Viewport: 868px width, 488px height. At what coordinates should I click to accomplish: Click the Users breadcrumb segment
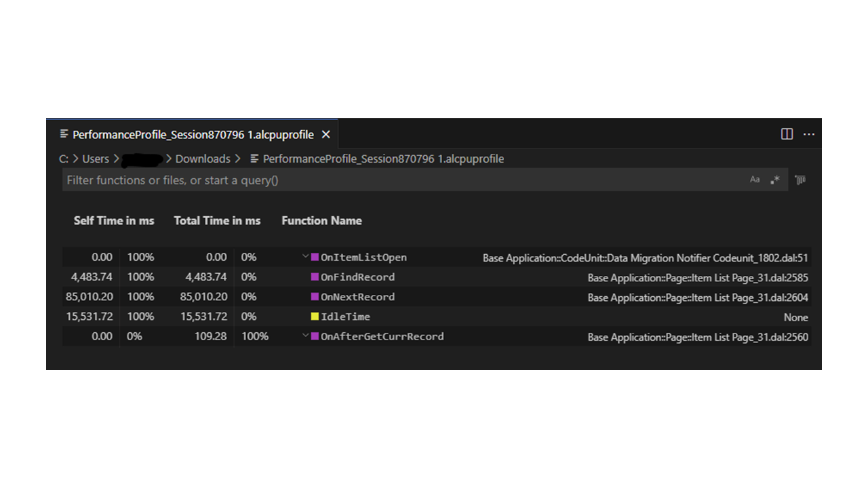coord(96,159)
